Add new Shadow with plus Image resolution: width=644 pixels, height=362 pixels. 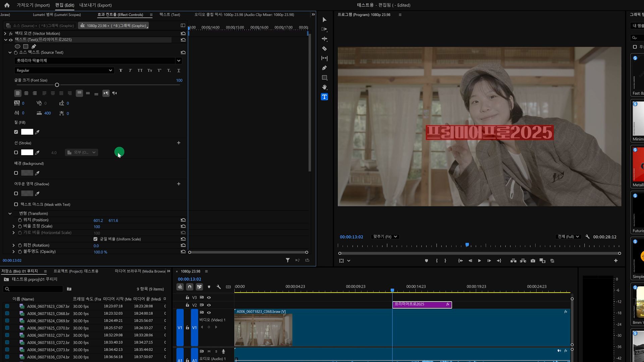pos(179,184)
